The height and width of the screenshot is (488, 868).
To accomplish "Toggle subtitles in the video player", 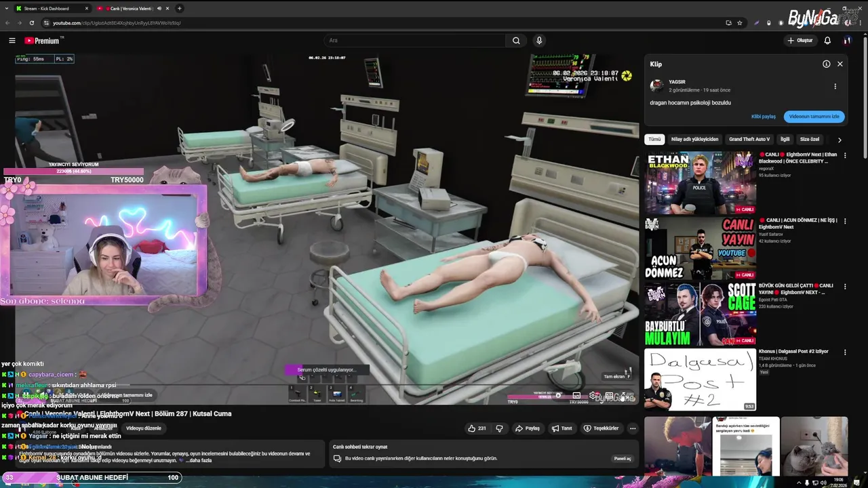I will 576,395.
